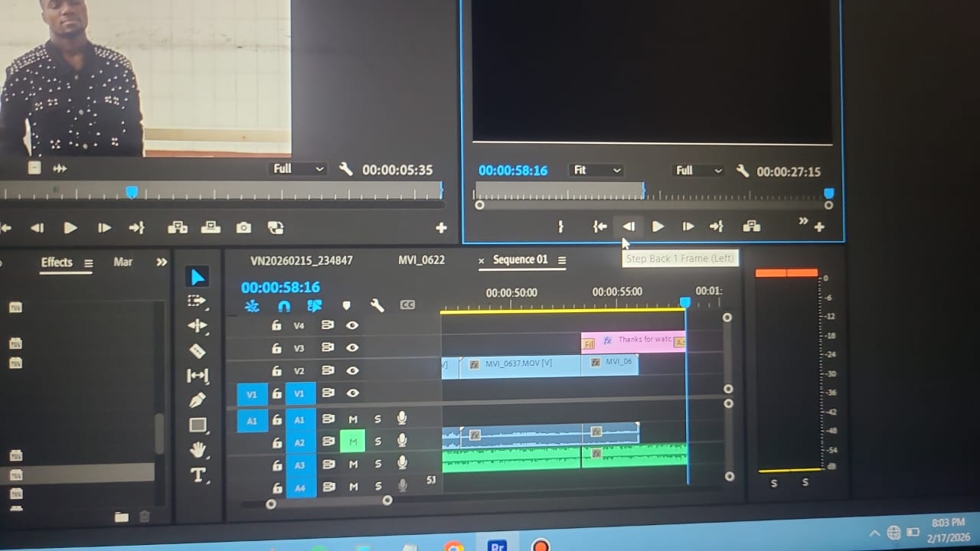
Task: Select the Rectangle tool
Action: (x=198, y=425)
